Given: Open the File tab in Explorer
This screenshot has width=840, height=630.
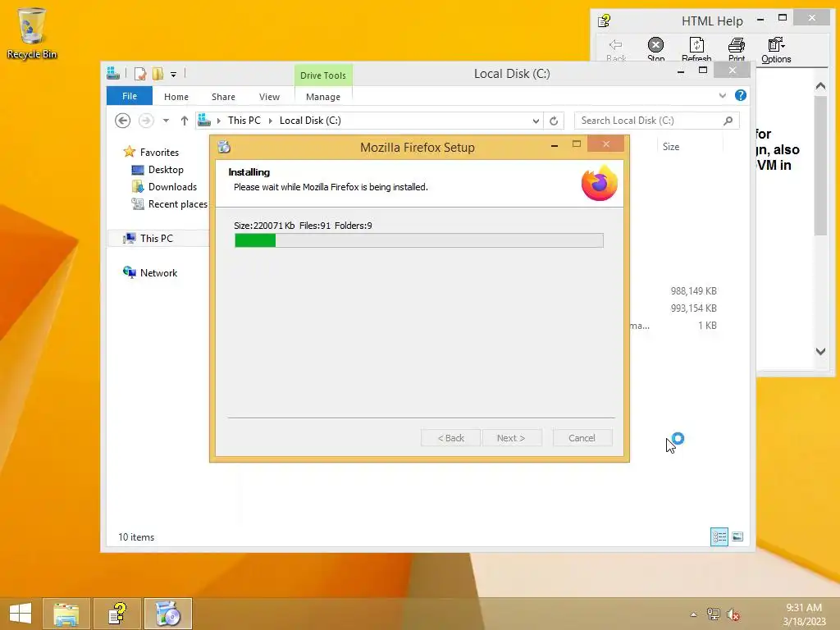Looking at the screenshot, I should tap(130, 96).
